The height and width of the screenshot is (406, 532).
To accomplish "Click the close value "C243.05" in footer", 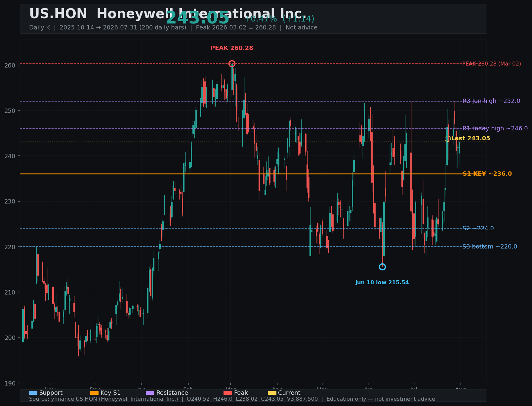I will click(272, 399).
